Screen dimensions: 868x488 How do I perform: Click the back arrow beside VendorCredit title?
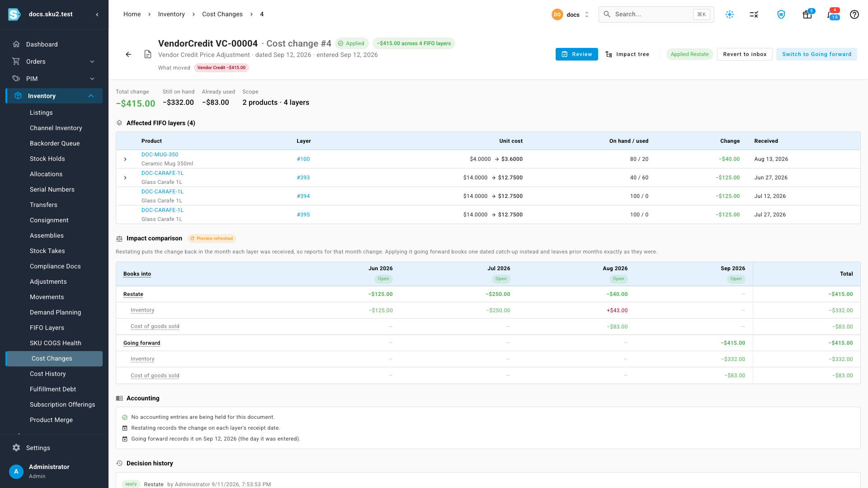point(128,54)
